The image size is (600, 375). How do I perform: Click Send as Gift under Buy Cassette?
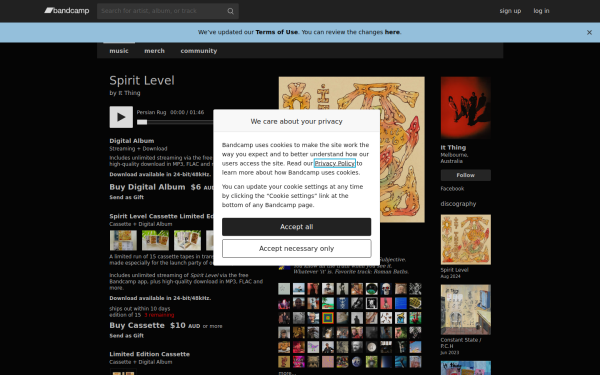pyautogui.click(x=127, y=336)
